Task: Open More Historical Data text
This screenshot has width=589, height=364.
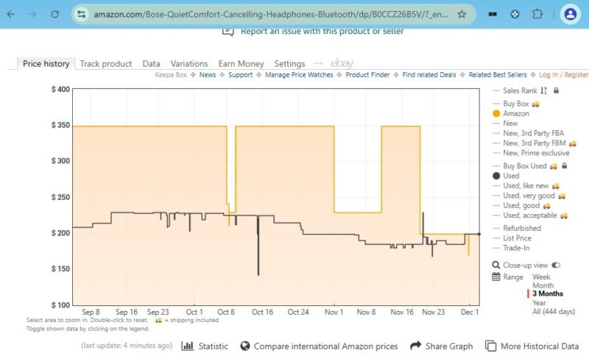Action: click(540, 346)
